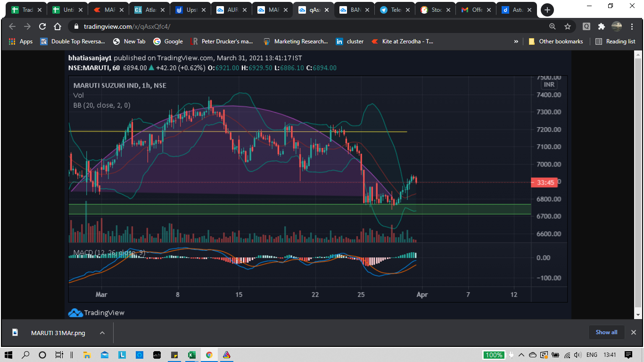Image resolution: width=644 pixels, height=362 pixels.
Task: Click the browser forward arrow
Action: click(x=27, y=27)
